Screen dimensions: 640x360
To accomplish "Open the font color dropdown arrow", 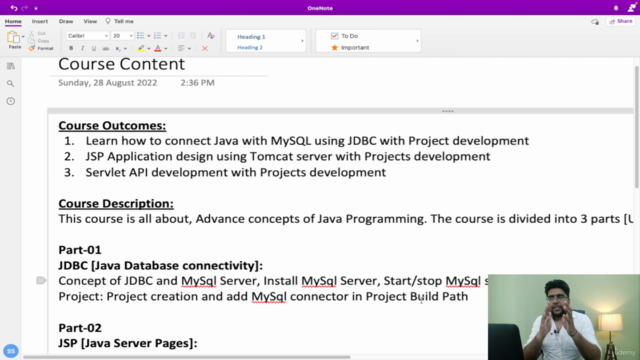I will point(166,49).
